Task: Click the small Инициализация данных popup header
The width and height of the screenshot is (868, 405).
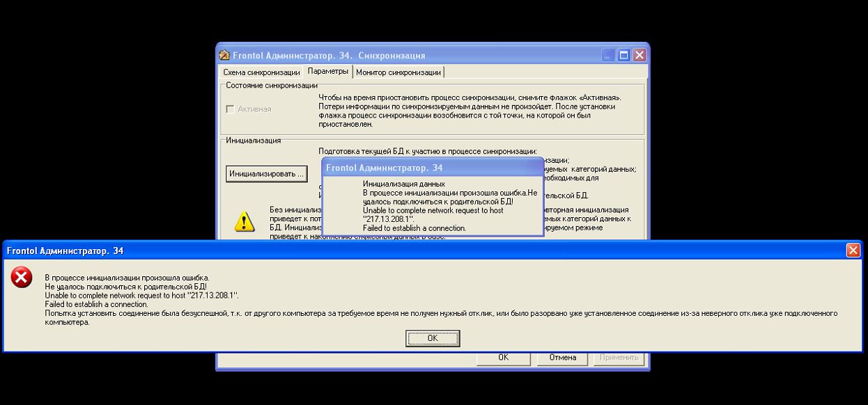Action: 432,168
